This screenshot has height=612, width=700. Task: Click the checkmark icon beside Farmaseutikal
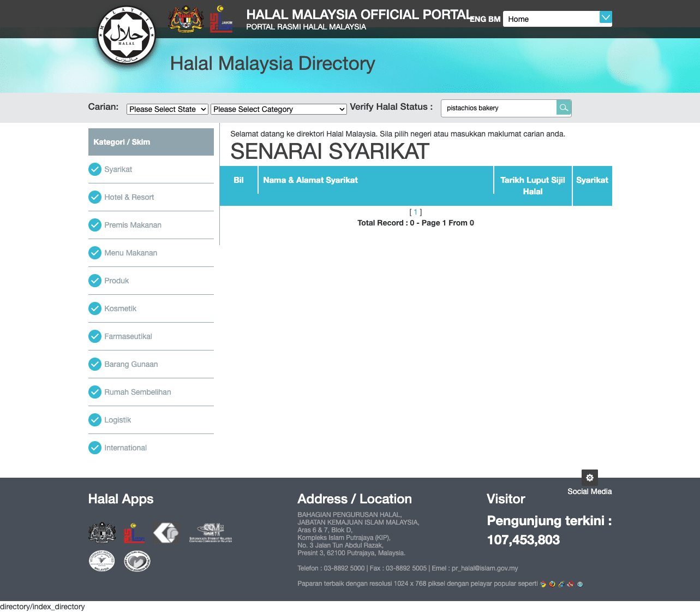coord(95,336)
